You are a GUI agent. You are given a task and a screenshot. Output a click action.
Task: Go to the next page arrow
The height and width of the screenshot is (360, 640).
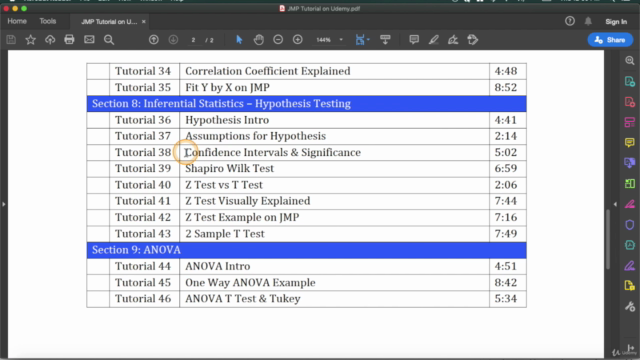[173, 40]
